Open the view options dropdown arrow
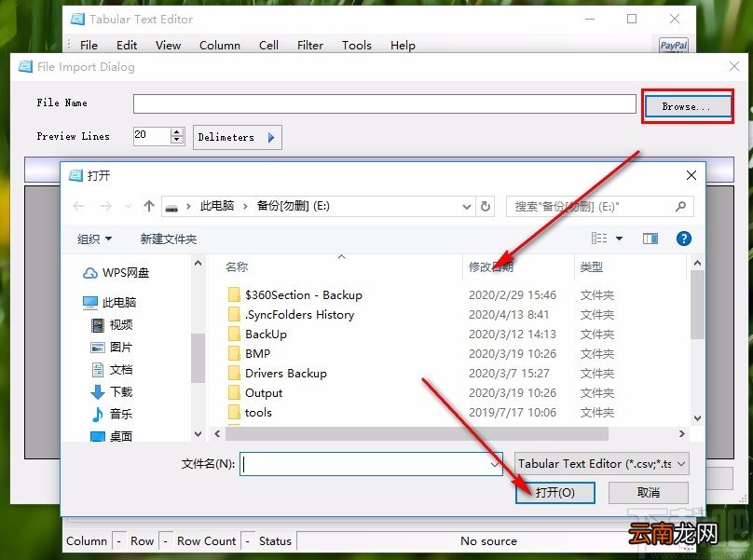The width and height of the screenshot is (753, 560). [619, 239]
